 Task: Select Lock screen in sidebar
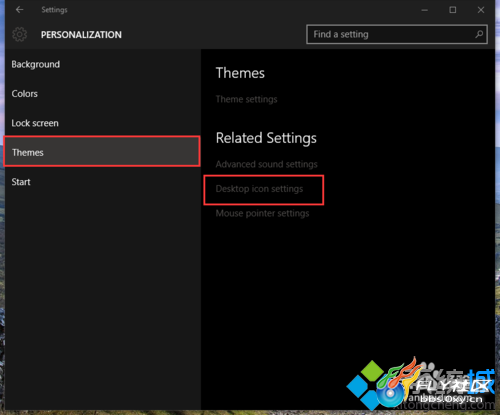tap(35, 123)
